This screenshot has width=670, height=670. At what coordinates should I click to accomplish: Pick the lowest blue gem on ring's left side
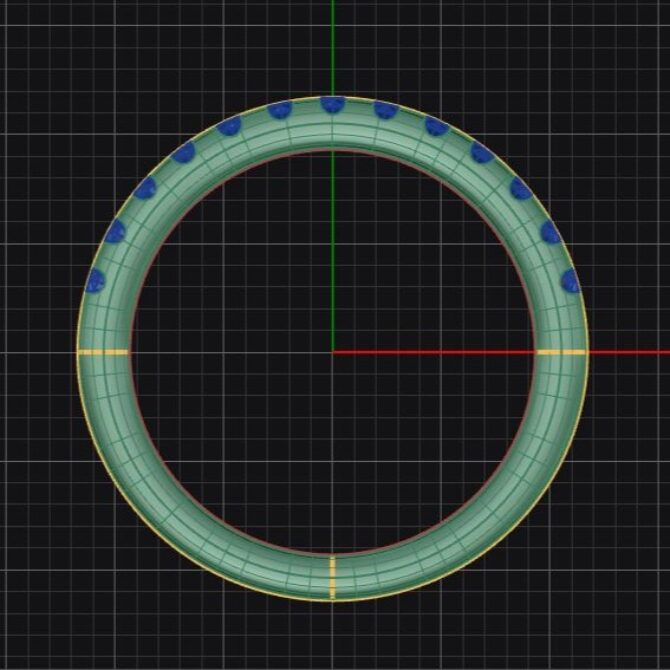pos(95,281)
